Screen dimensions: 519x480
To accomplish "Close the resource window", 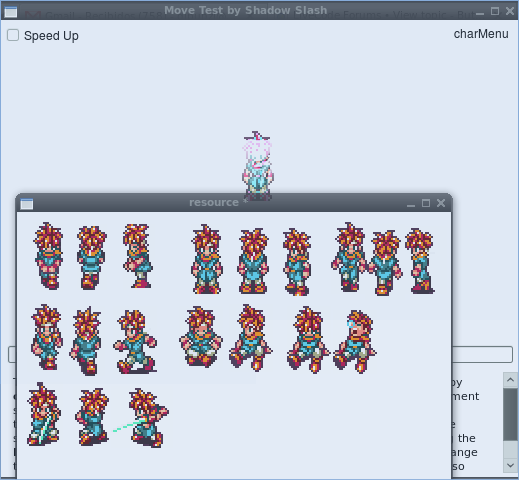I will tap(441, 203).
